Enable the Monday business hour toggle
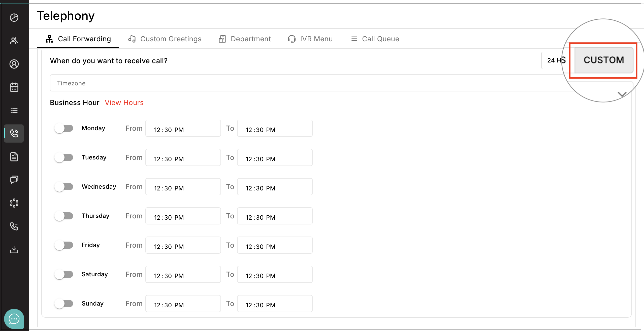 64,128
